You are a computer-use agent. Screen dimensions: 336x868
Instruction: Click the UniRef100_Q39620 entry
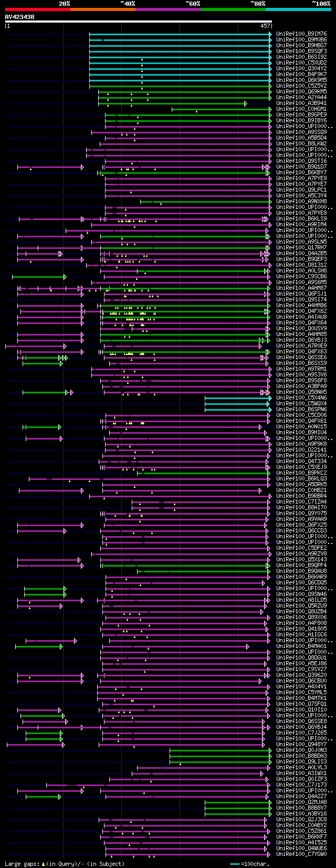click(301, 675)
